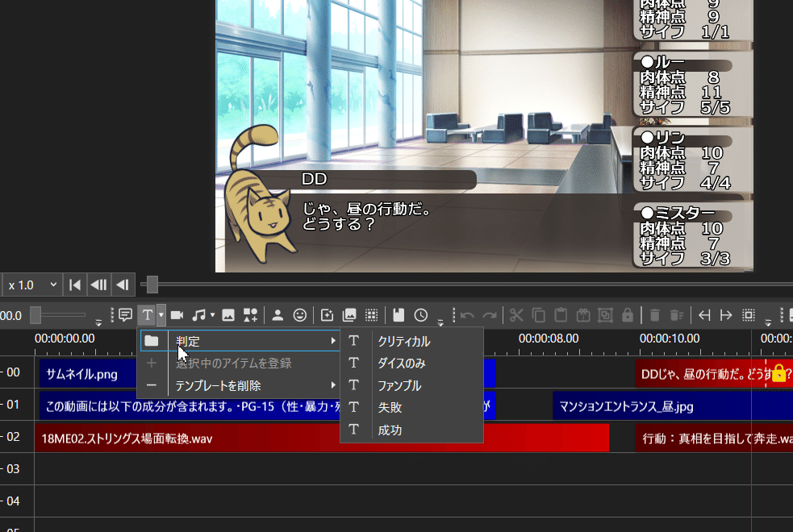Add a shape item with shapes icon

250,315
